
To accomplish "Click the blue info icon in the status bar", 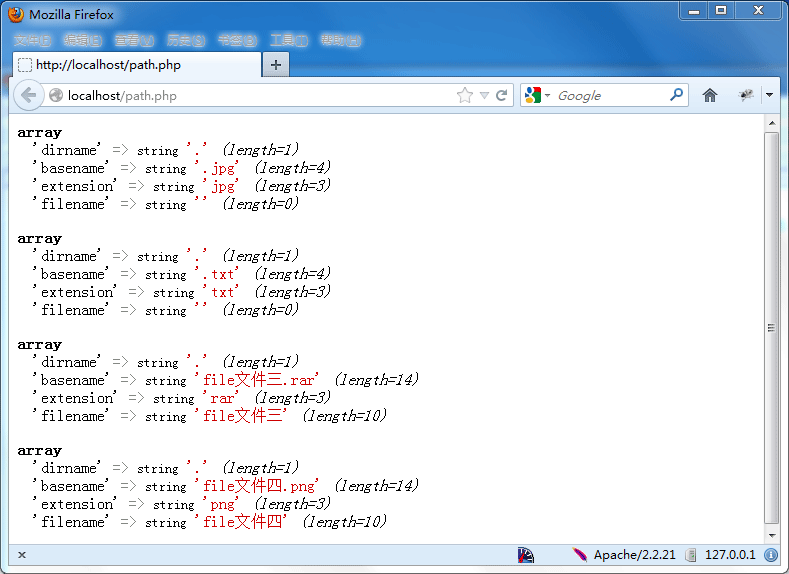I will click(x=771, y=554).
